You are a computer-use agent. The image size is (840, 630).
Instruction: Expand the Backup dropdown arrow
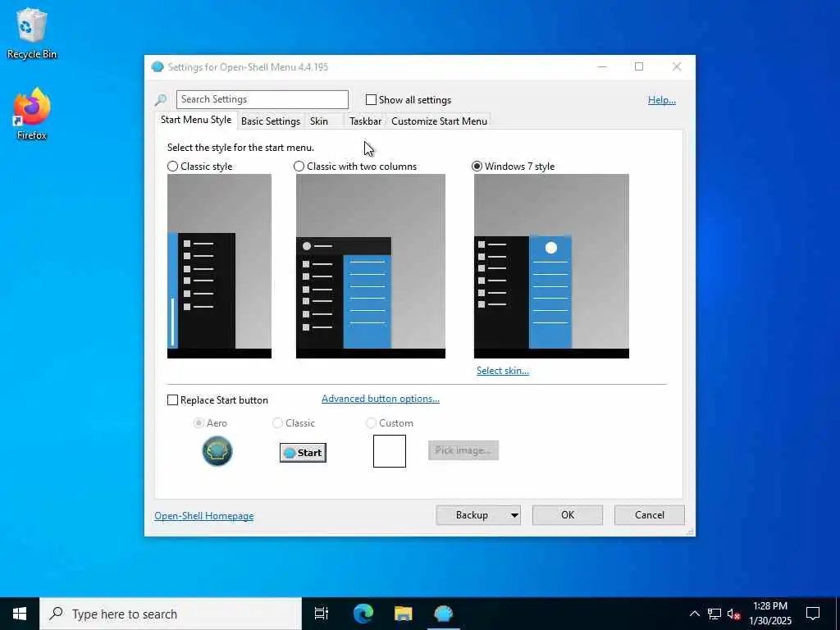[x=514, y=515]
